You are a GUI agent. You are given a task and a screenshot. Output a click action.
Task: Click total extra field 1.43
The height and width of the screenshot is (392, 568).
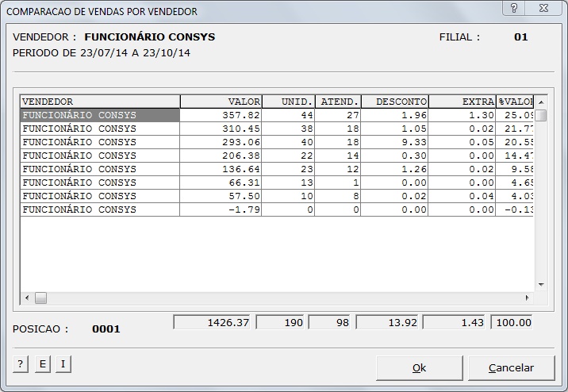click(454, 322)
